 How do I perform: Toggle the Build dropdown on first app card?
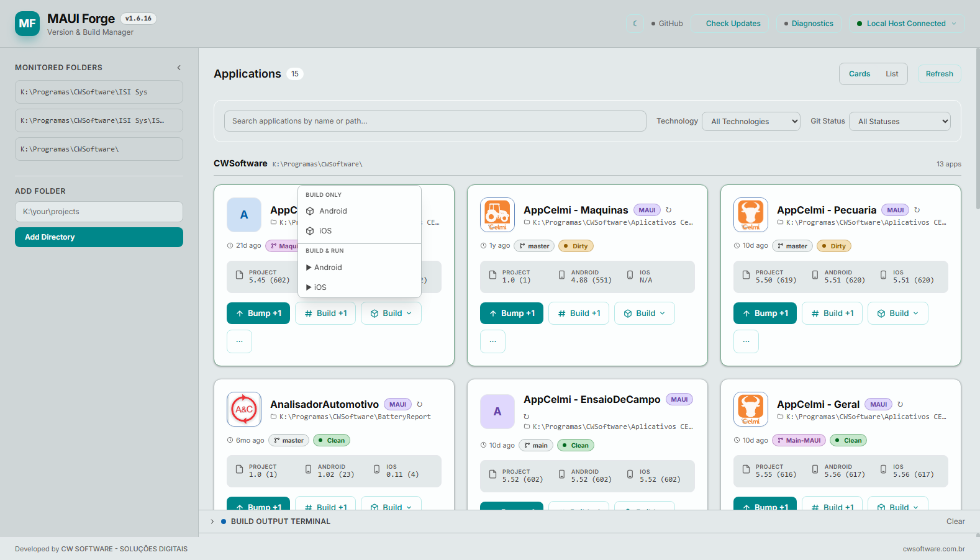click(391, 314)
